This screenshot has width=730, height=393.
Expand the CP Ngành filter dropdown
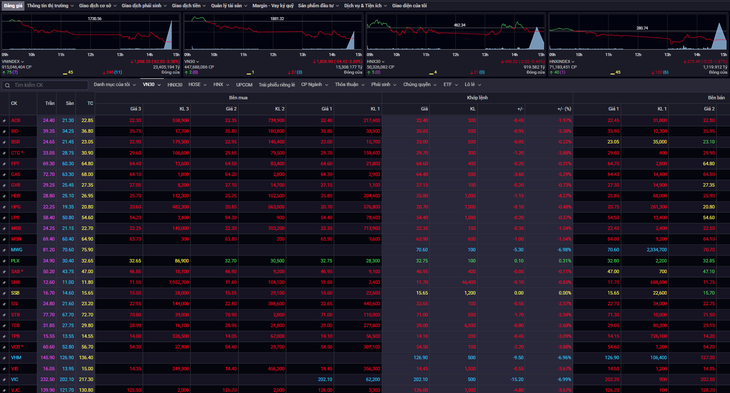pyautogui.click(x=314, y=85)
